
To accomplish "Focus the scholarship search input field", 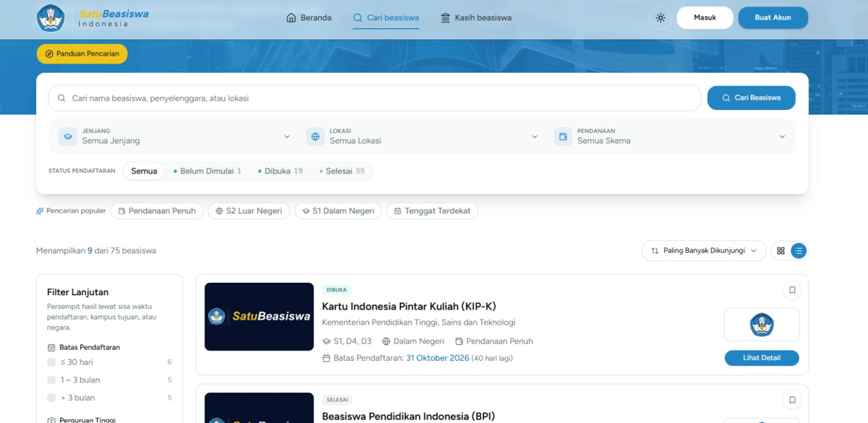I will (375, 98).
